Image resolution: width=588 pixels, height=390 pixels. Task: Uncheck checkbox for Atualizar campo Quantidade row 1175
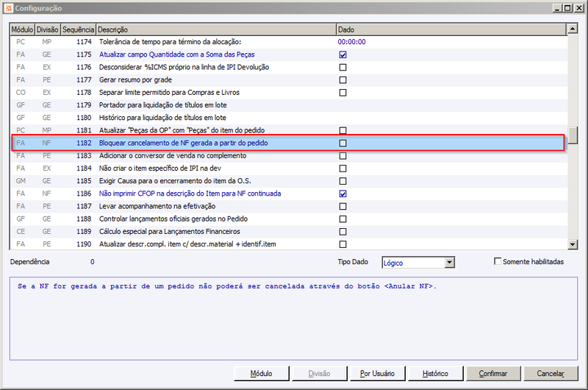click(343, 54)
